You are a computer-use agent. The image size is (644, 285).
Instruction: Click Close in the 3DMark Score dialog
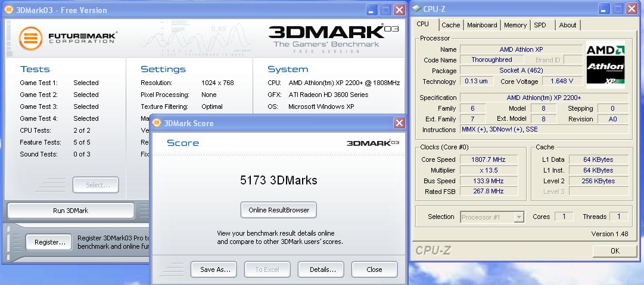pos(374,270)
